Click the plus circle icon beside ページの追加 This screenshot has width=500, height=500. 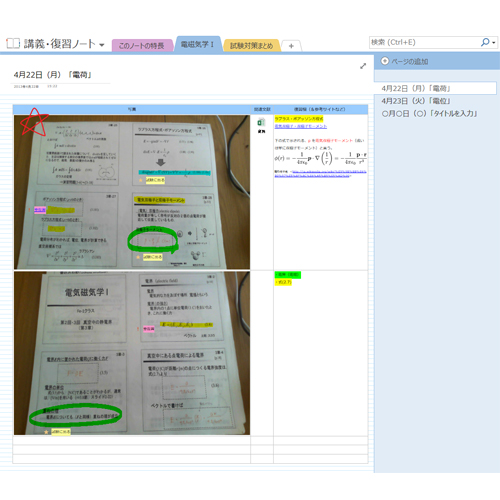385,61
